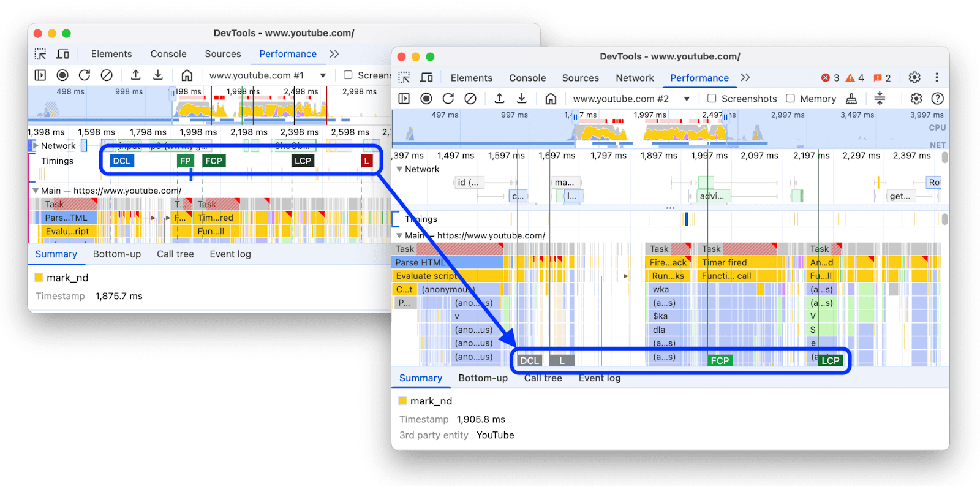
Task: Click the home icon in the front window toolbar
Action: coord(551,99)
